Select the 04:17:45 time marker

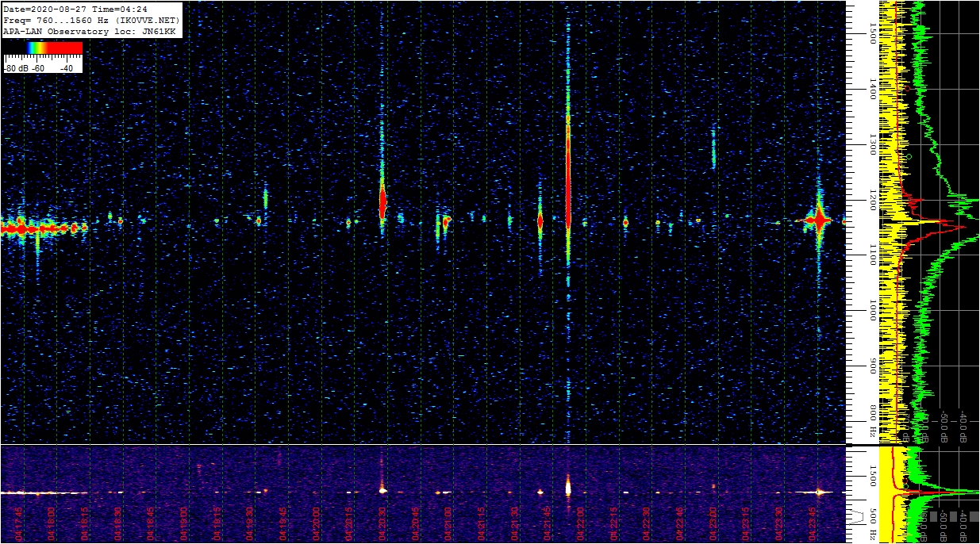pos(18,524)
